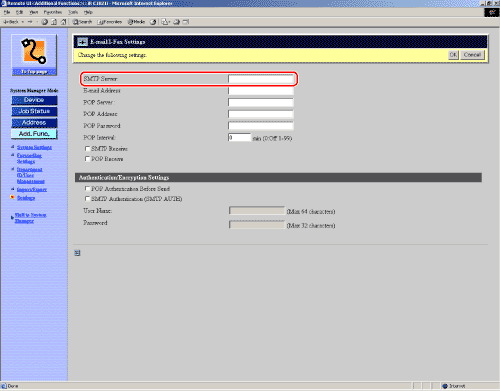Click the small return icon below form
Image resolution: width=500 pixels, height=391 pixels.
point(77,253)
